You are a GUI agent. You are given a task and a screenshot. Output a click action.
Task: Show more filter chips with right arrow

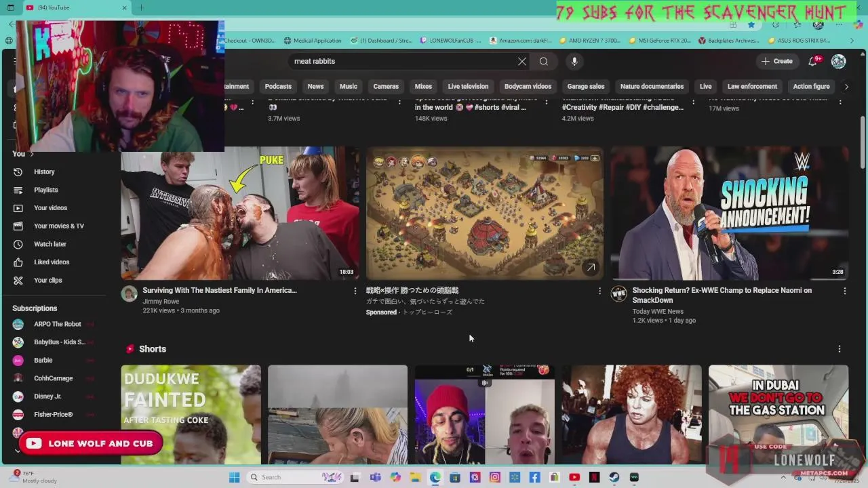(846, 86)
